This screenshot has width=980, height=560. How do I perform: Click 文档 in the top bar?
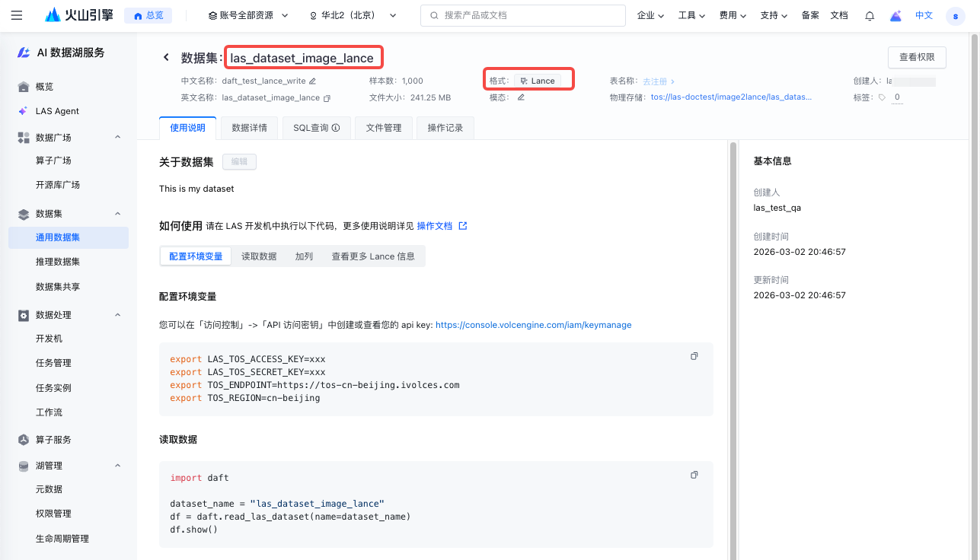[x=838, y=15]
